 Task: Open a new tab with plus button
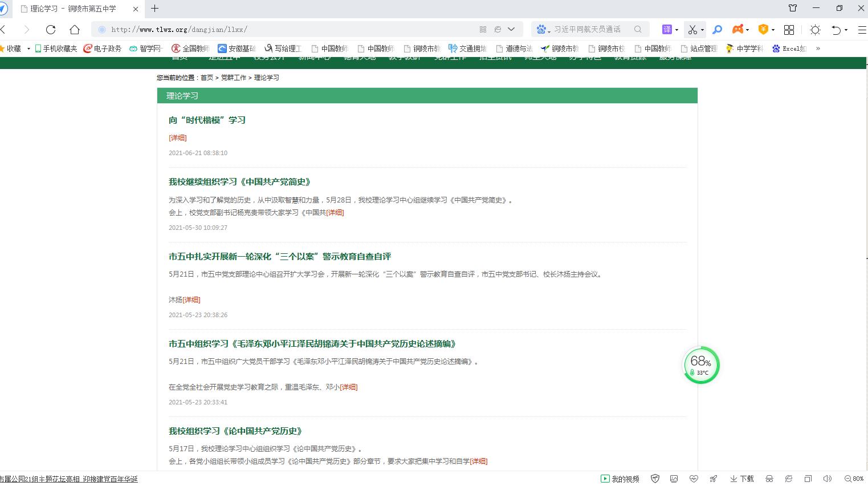pos(155,9)
